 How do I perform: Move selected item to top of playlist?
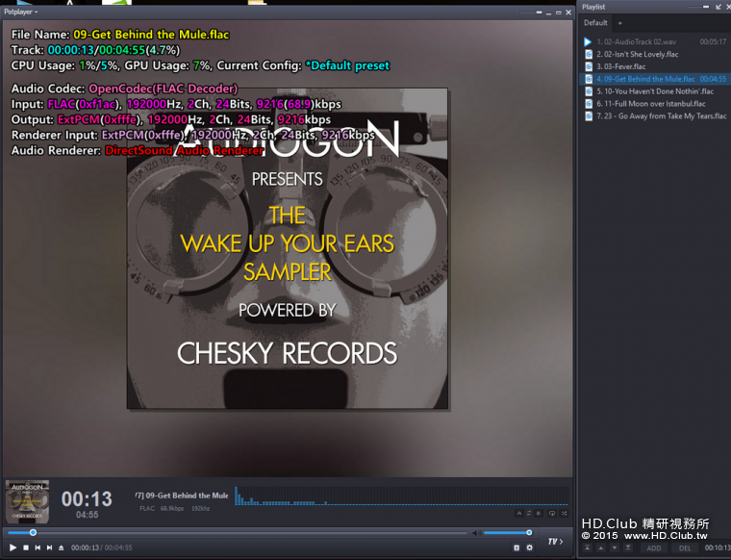588,547
